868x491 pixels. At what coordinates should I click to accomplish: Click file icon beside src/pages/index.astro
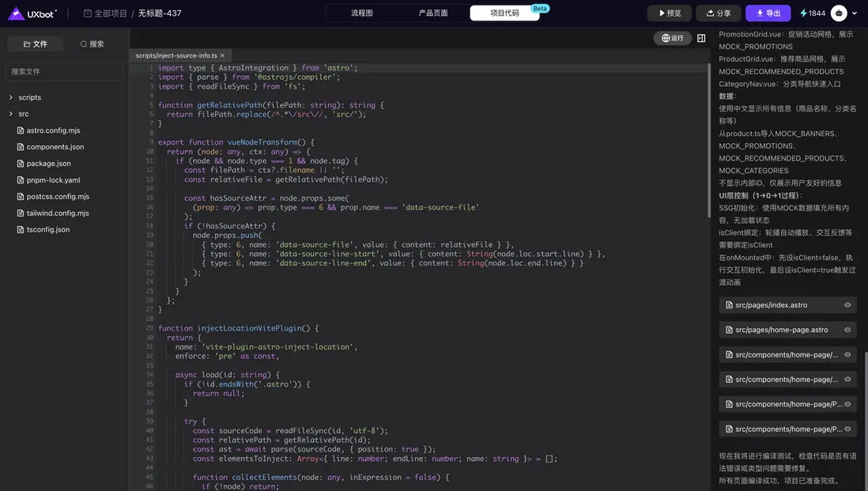point(728,305)
